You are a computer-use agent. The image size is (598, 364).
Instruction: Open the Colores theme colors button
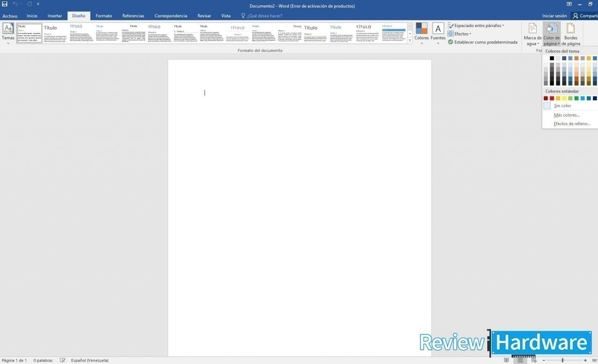pos(421,34)
